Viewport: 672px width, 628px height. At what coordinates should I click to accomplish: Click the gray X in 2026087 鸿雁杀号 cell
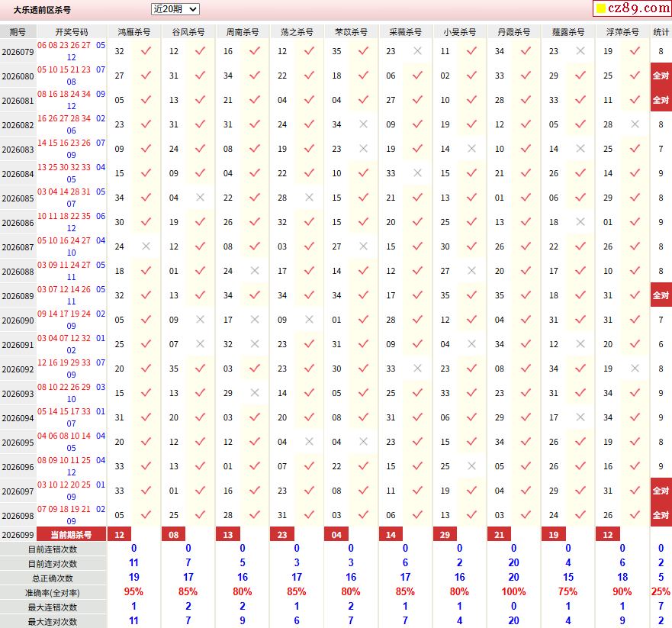coord(146,246)
